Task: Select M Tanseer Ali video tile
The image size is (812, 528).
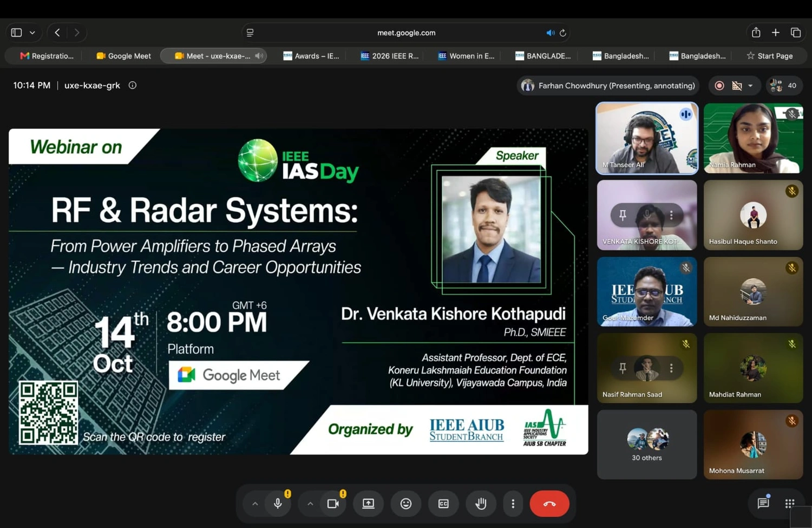Action: 647,138
